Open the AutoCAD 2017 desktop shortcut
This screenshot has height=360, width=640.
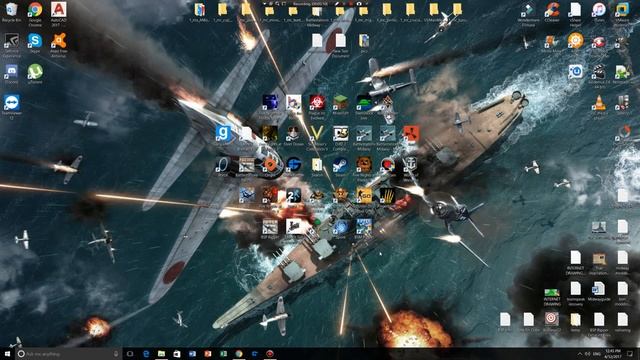pyautogui.click(x=58, y=13)
